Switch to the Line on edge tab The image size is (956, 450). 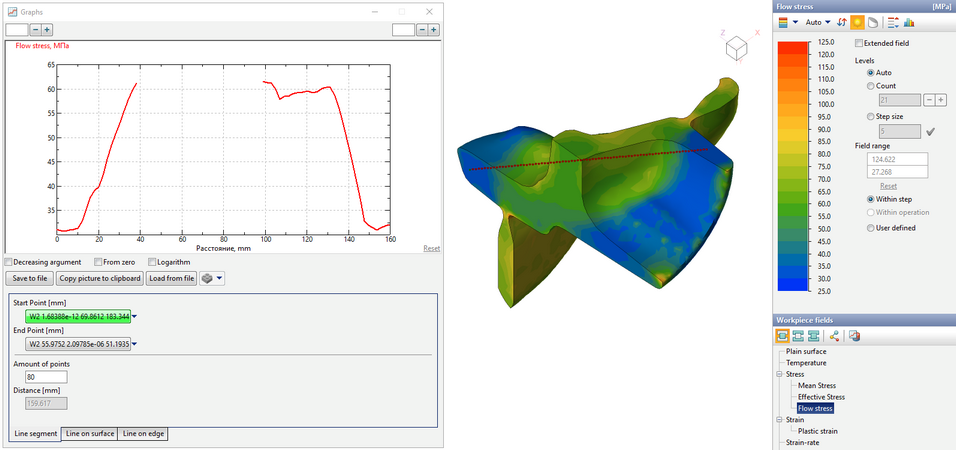click(143, 434)
